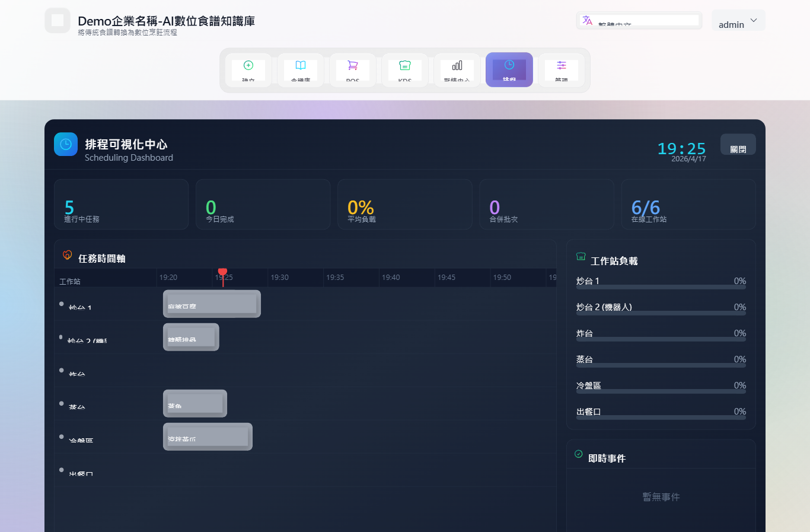The width and height of the screenshot is (810, 532).
Task: Click the KDS chef-hat icon
Action: click(405, 65)
